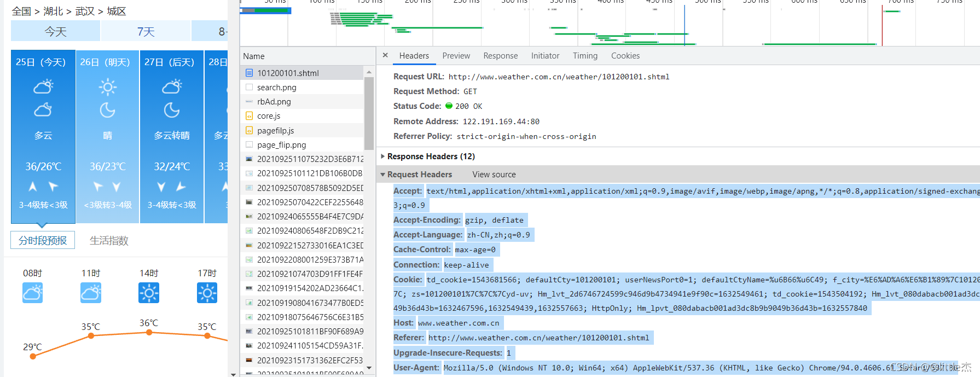Open the Headers tab
980x377 pixels.
pyautogui.click(x=414, y=56)
